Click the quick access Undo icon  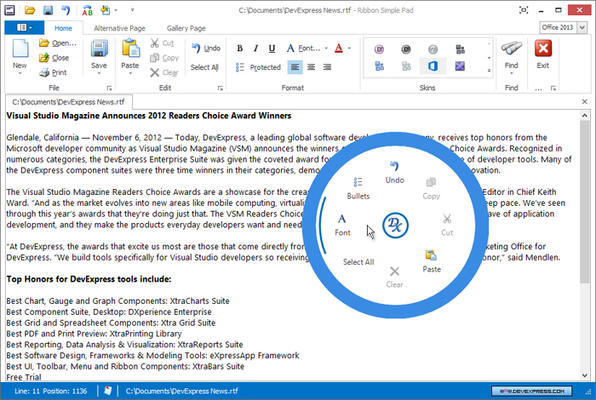tap(66, 10)
